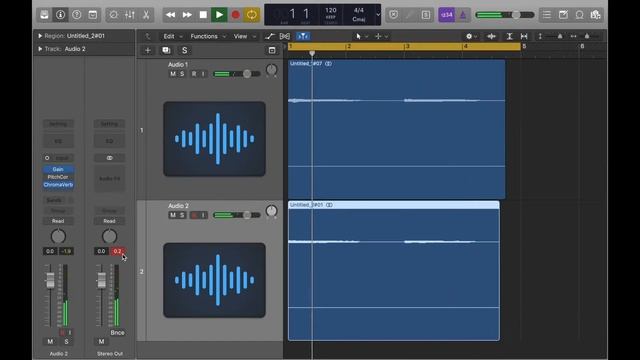The image size is (640, 360).
Task: Duplicate the selected track icon
Action: click(166, 50)
